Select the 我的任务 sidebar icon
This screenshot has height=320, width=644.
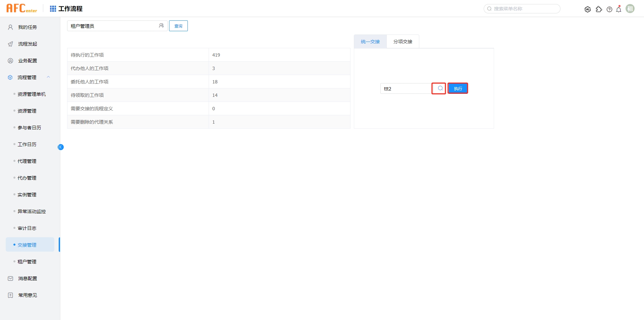pyautogui.click(x=10, y=27)
